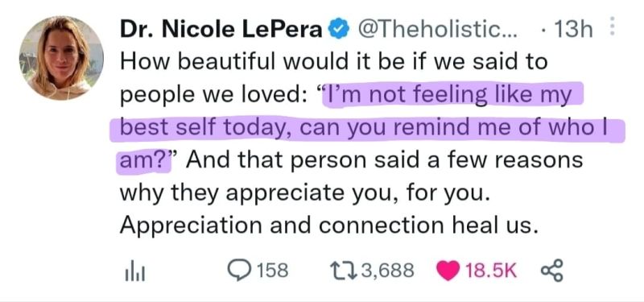Unlike the tweet via pink heart
Image resolution: width=644 pixels, height=302 pixels.
click(x=448, y=271)
